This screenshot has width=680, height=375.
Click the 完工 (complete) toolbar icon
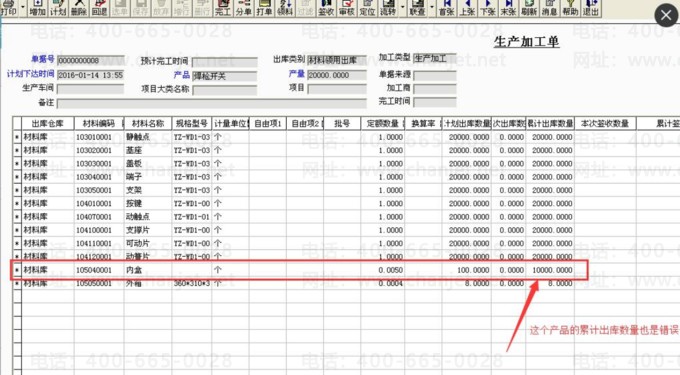(223, 8)
